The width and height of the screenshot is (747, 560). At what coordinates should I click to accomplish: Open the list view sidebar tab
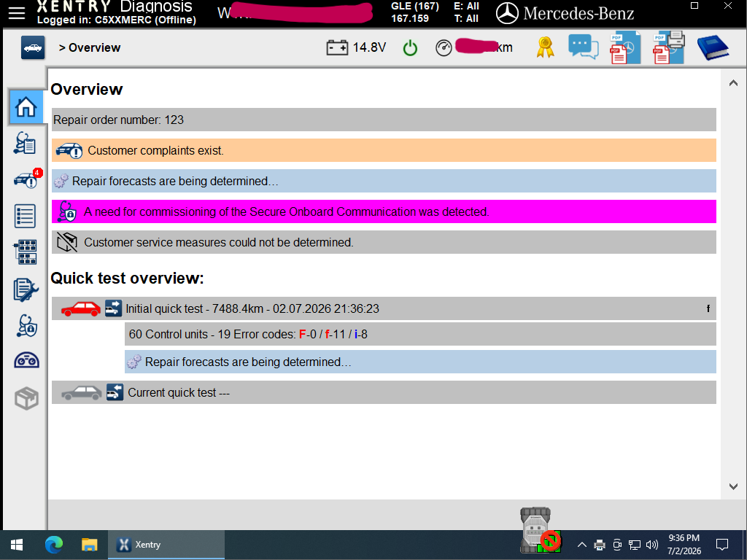coord(25,216)
